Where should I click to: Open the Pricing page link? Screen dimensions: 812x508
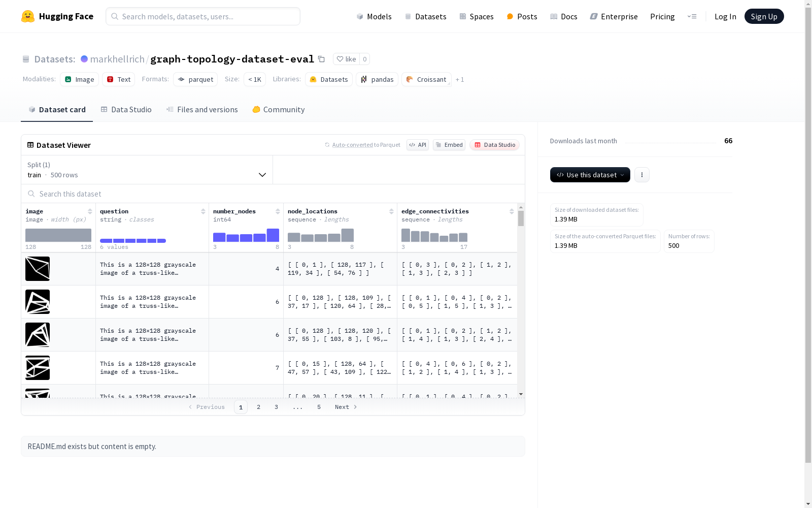point(662,16)
